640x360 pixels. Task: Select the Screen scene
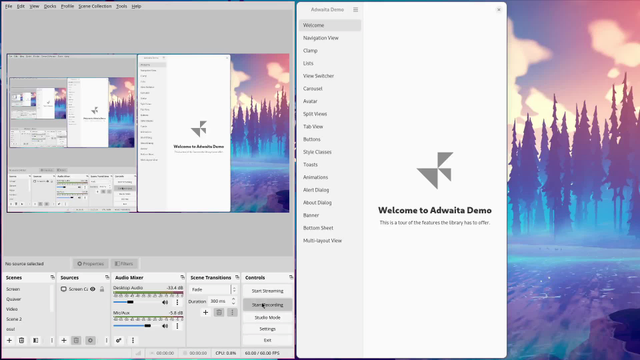(28, 289)
